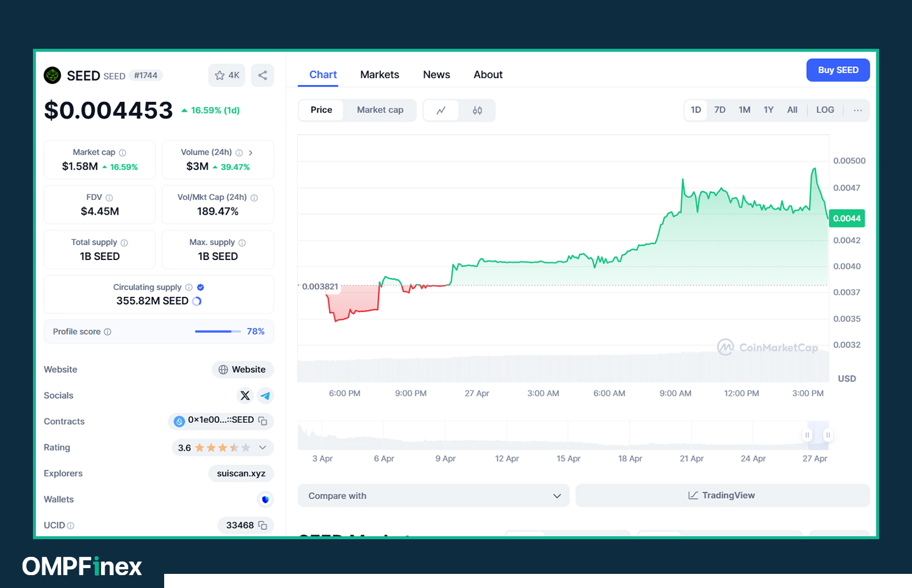
Task: Click Circulating supply info icon
Action: pos(189,288)
